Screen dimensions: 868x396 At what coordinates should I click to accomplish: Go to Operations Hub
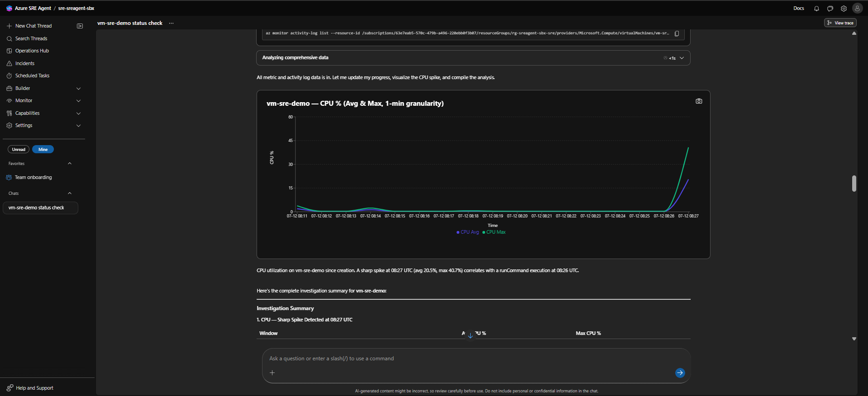point(32,51)
